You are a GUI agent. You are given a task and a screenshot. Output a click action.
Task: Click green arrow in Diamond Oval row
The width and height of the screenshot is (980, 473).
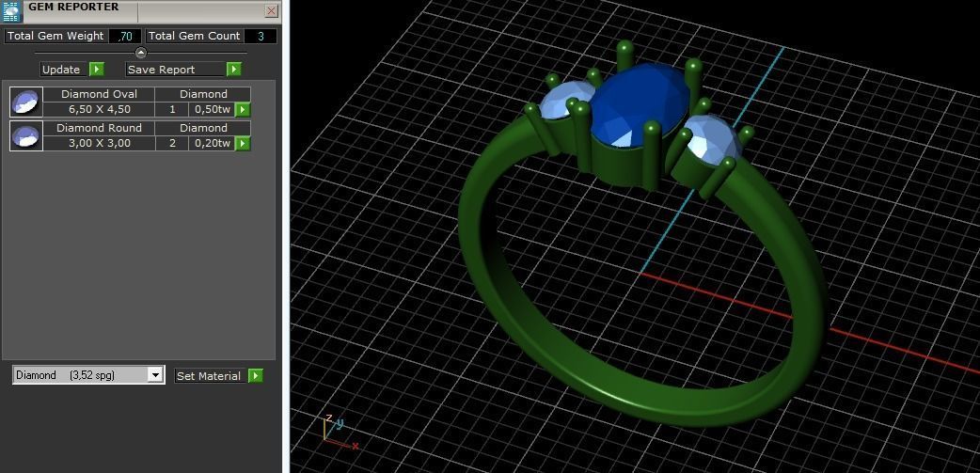(x=243, y=110)
